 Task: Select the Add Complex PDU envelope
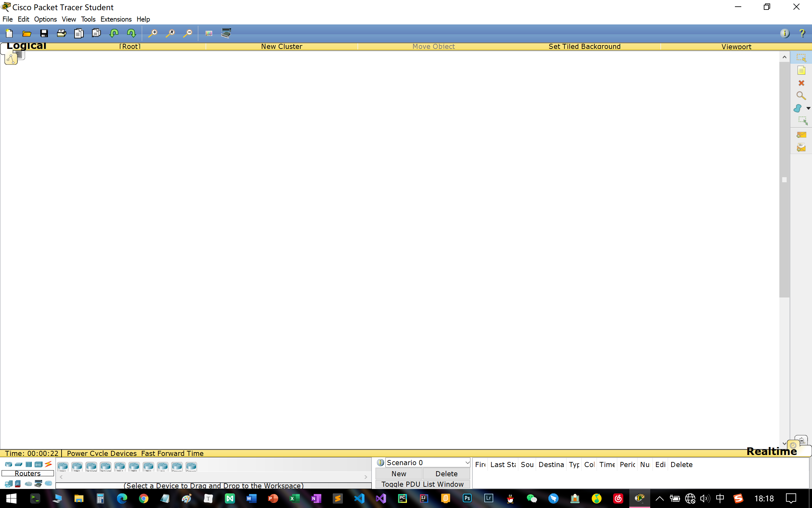(801, 148)
